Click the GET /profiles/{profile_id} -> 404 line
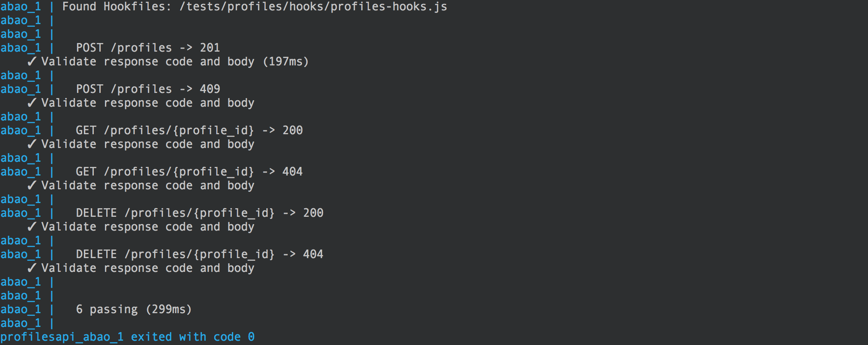Viewport: 868px width, 345px height. [x=189, y=172]
